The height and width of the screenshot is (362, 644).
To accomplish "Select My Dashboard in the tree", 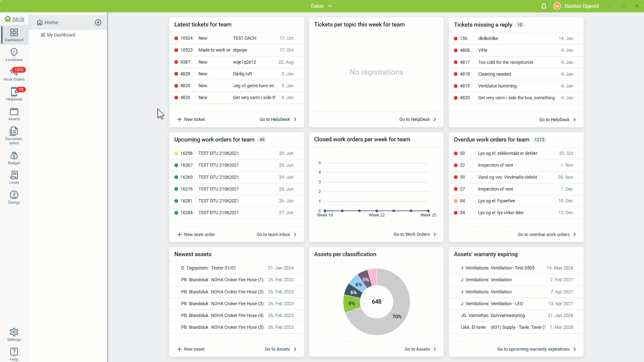I will pyautogui.click(x=61, y=35).
